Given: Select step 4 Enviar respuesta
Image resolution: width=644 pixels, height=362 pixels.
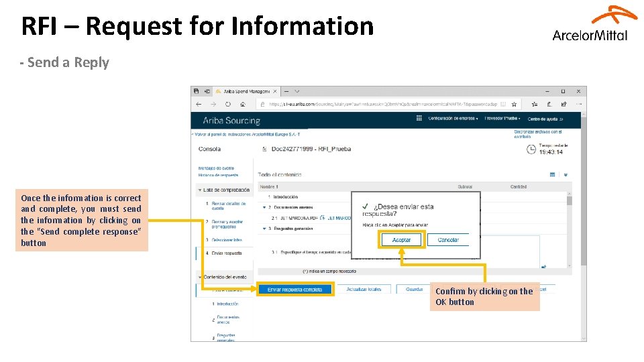Looking at the screenshot, I should click(x=226, y=253).
